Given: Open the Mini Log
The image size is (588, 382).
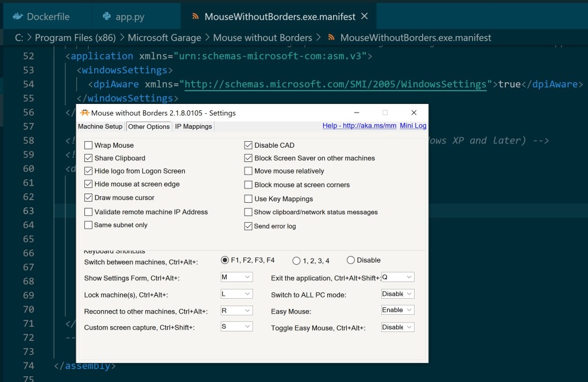Looking at the screenshot, I should pyautogui.click(x=413, y=126).
